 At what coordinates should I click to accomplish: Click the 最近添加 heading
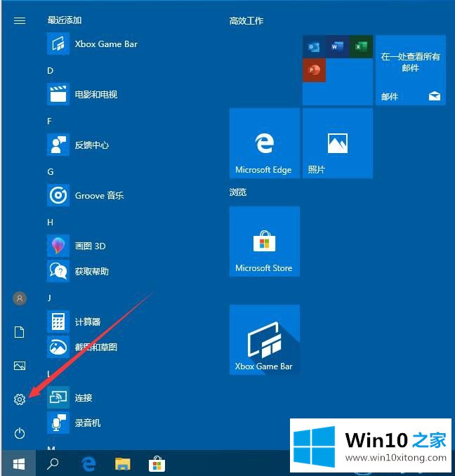(65, 20)
